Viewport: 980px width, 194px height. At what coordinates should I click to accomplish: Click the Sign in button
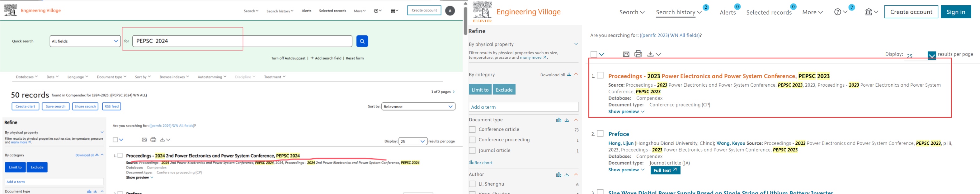[x=955, y=12]
